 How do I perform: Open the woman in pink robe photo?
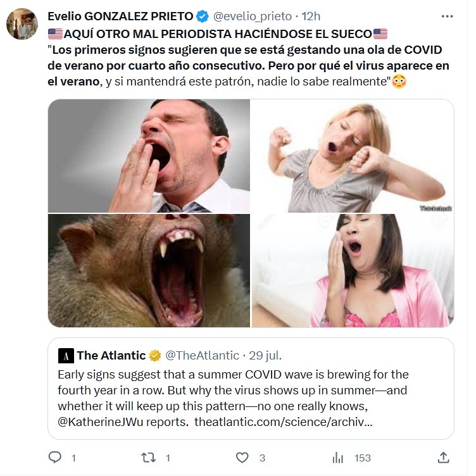[x=353, y=270]
